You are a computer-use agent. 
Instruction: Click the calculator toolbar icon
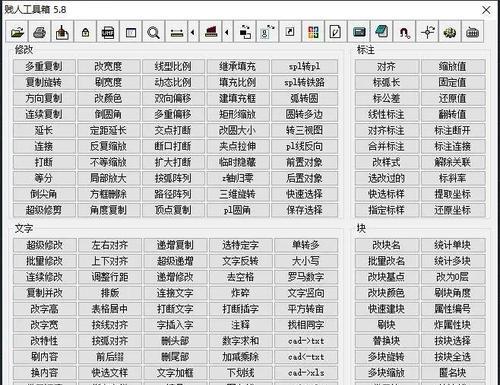click(x=108, y=31)
